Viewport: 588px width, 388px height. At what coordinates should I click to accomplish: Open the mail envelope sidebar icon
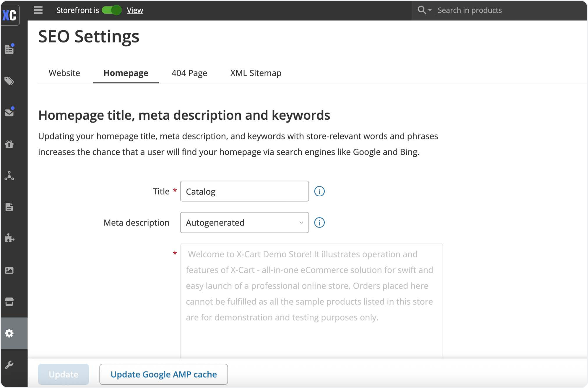click(9, 112)
